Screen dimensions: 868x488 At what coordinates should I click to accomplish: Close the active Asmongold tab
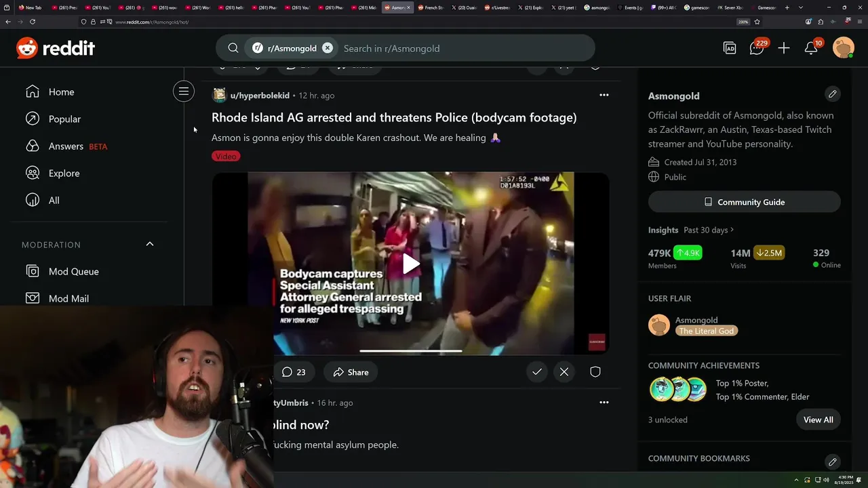click(x=408, y=7)
